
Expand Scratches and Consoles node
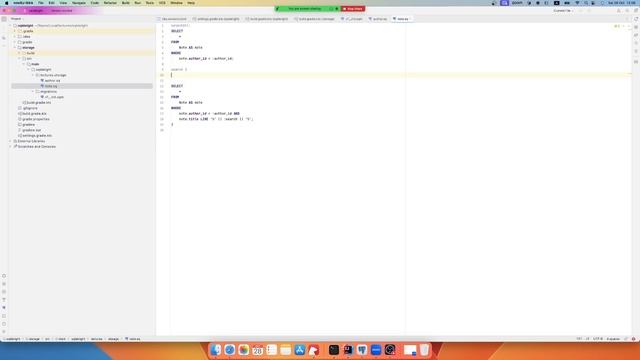coord(10,147)
